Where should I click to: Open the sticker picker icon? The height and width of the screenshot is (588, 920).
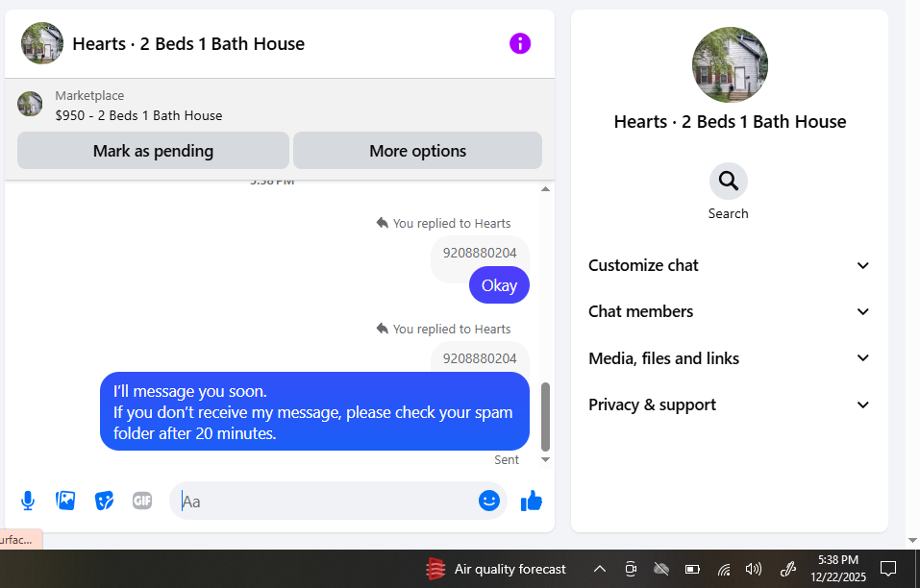click(104, 501)
